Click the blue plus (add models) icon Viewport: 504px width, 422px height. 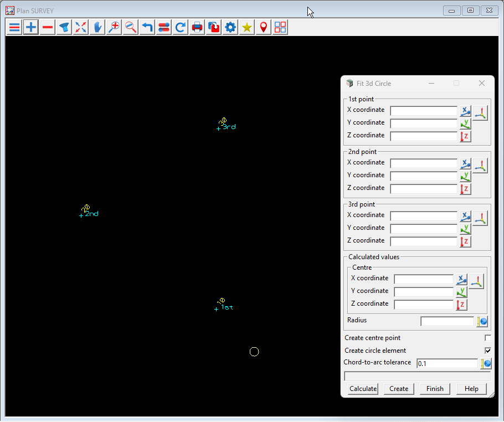point(31,27)
